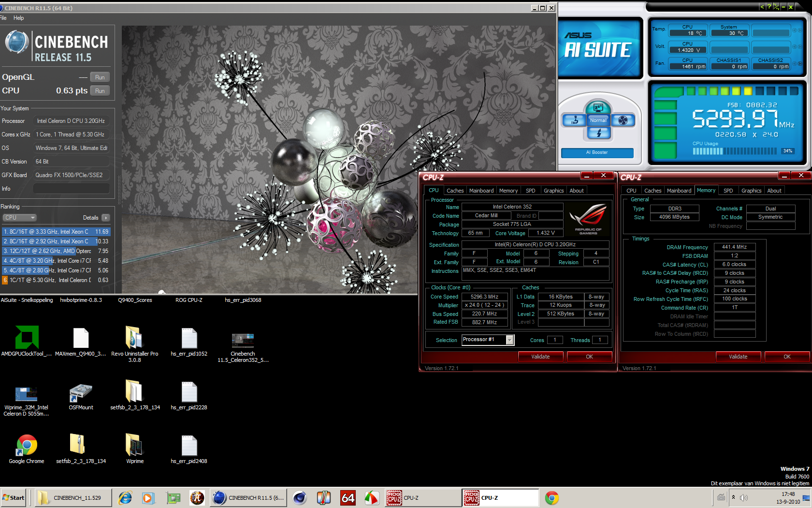Switch to Mainboard tab in CPU-Z processor window

click(x=481, y=191)
